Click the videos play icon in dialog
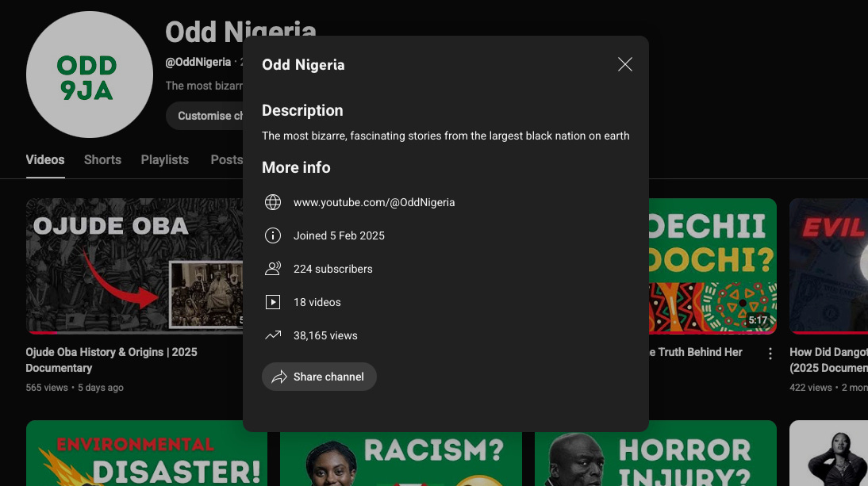Image resolution: width=868 pixels, height=486 pixels. point(273,302)
